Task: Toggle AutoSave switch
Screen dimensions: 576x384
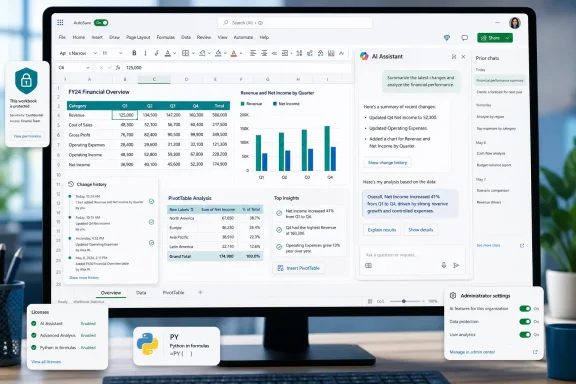Action: (x=101, y=23)
